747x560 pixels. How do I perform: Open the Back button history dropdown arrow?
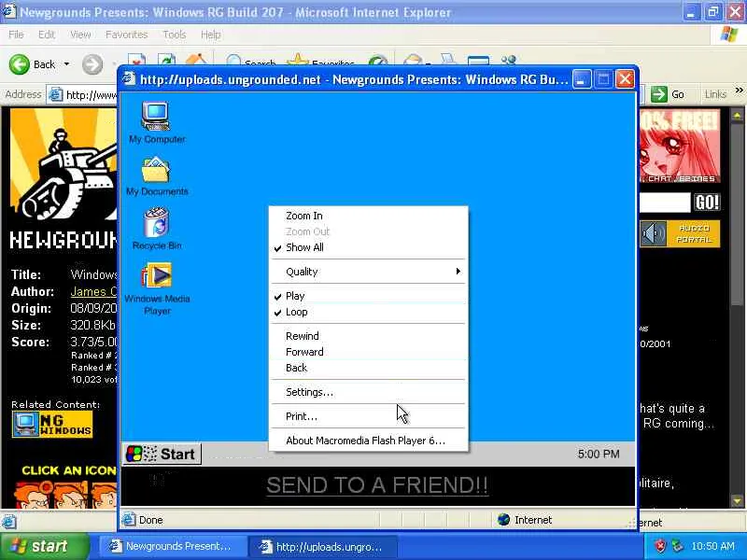[66, 64]
